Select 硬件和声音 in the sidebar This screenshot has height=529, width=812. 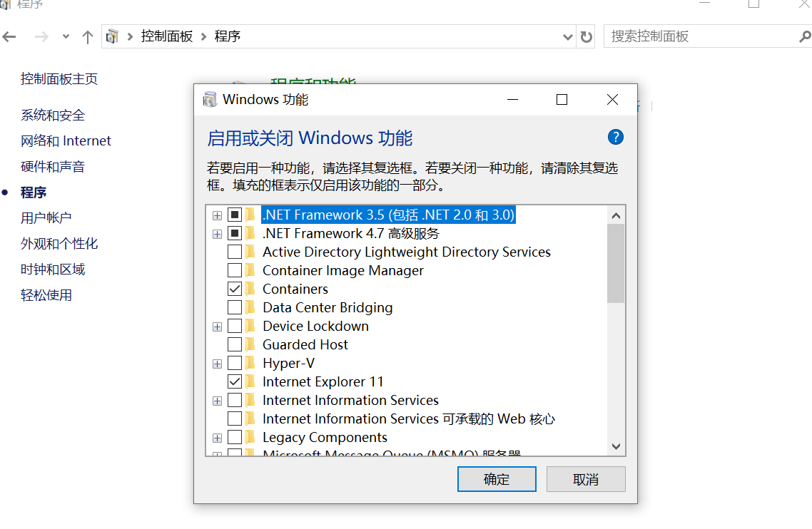(x=53, y=167)
